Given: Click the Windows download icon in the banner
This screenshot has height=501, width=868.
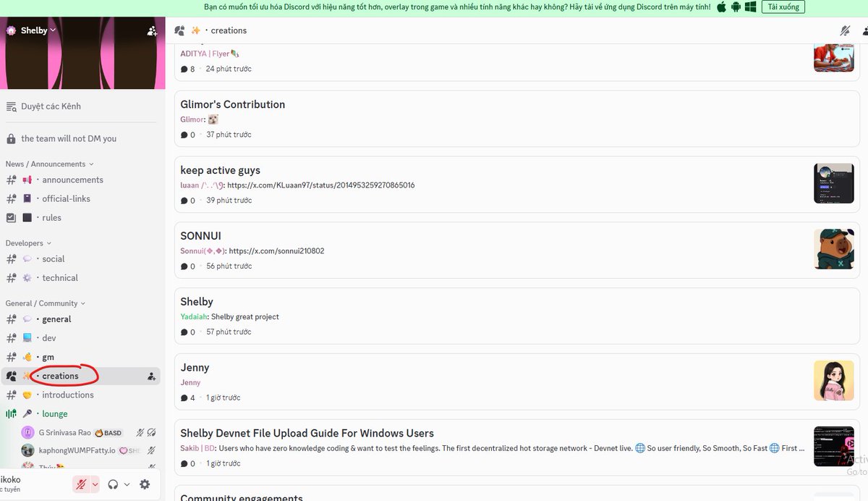Looking at the screenshot, I should click(751, 7).
